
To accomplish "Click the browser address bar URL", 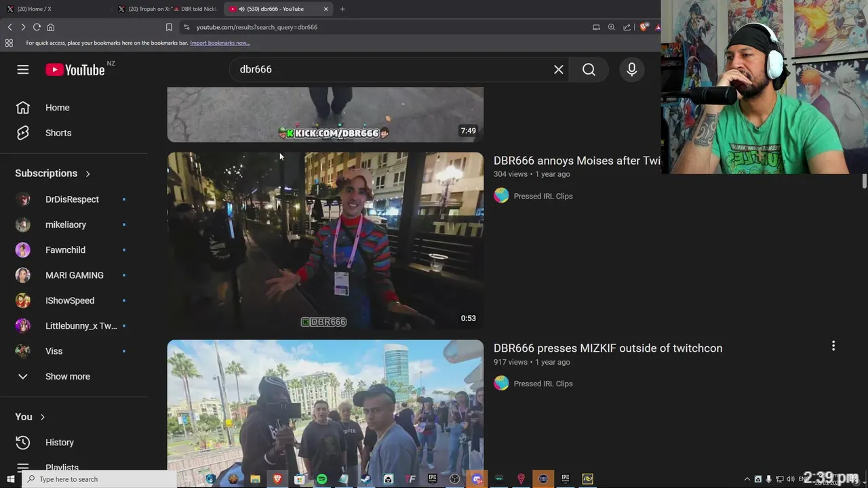I will point(257,27).
